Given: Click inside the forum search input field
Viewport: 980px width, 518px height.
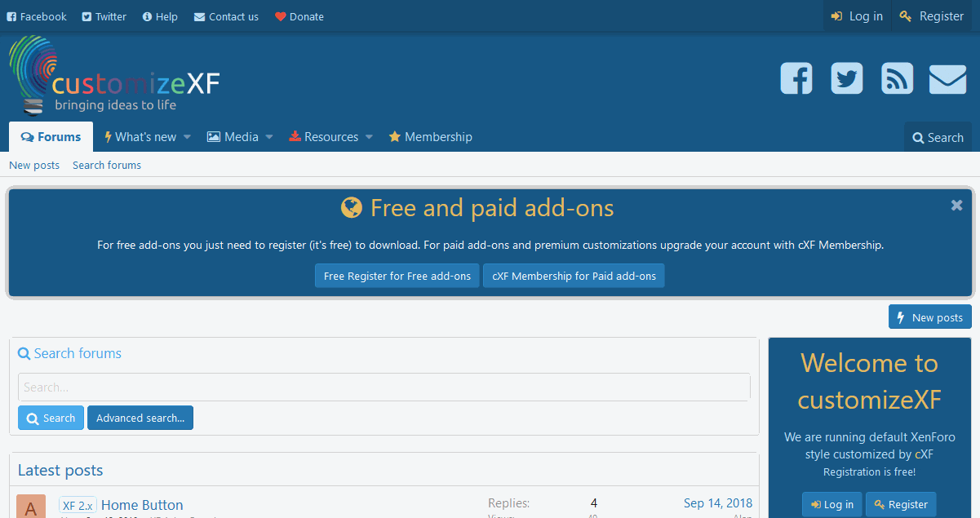Looking at the screenshot, I should [x=384, y=387].
